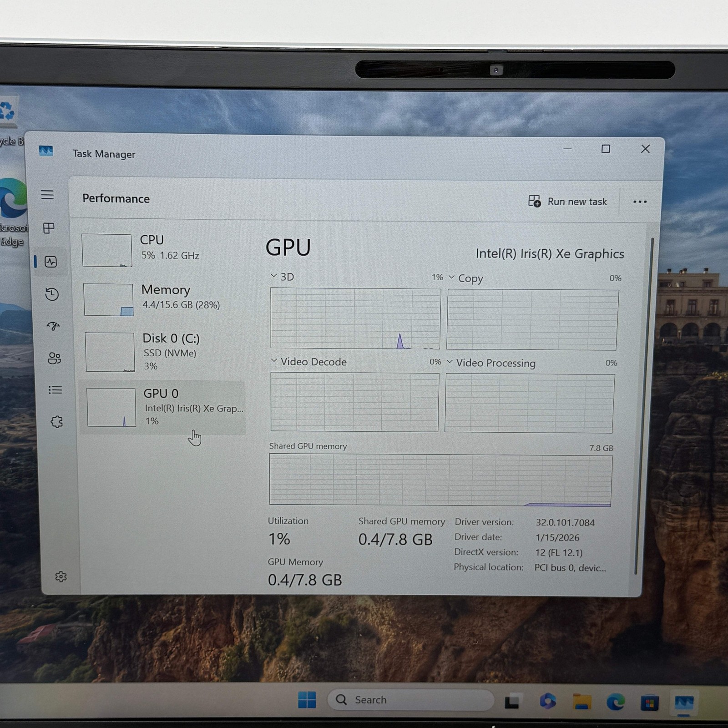Image resolution: width=728 pixels, height=728 pixels.
Task: Open the Processes page icon in sidebar
Action: coord(49,228)
